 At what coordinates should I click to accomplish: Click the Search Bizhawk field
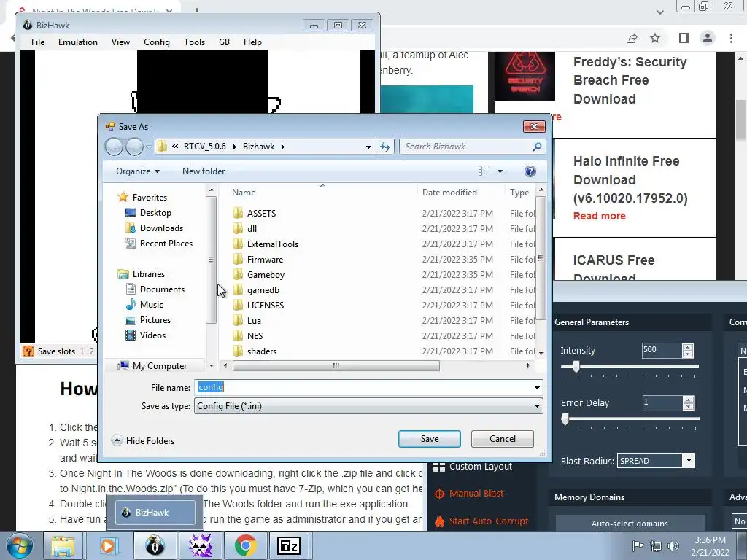(x=465, y=147)
